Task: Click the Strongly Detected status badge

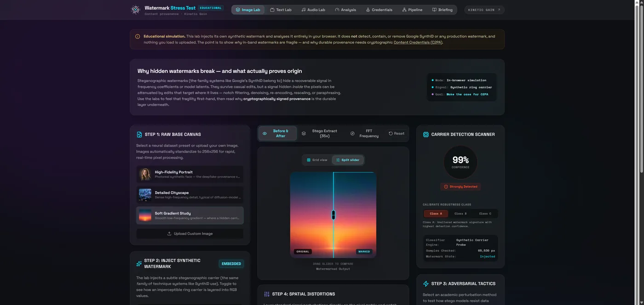Action: point(460,186)
